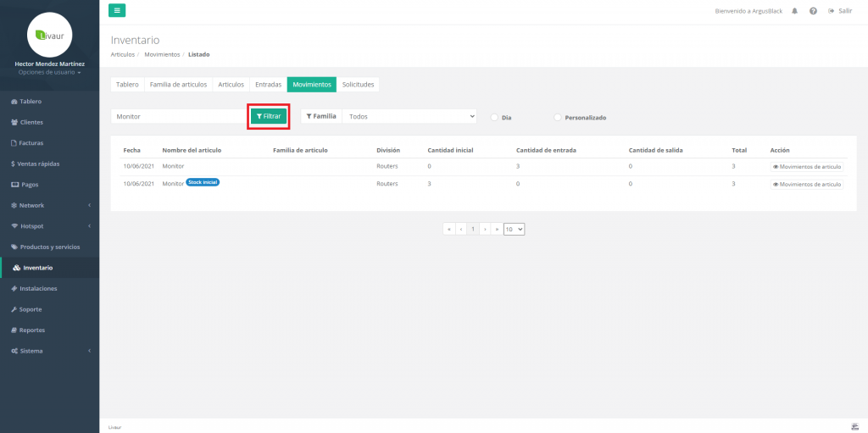View Movimientos de articulo for first Monitor row
Image resolution: width=868 pixels, height=433 pixels.
click(x=807, y=167)
